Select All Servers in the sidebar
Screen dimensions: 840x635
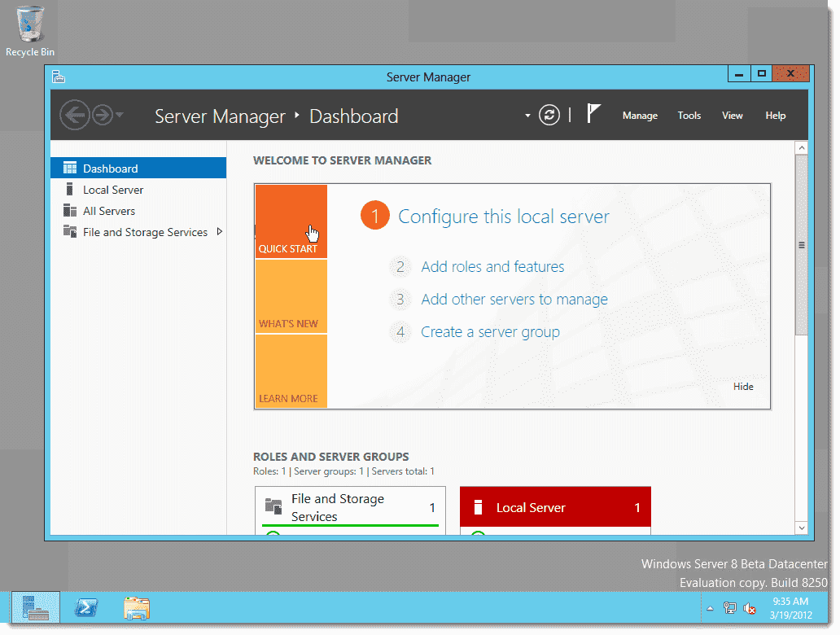point(138,211)
